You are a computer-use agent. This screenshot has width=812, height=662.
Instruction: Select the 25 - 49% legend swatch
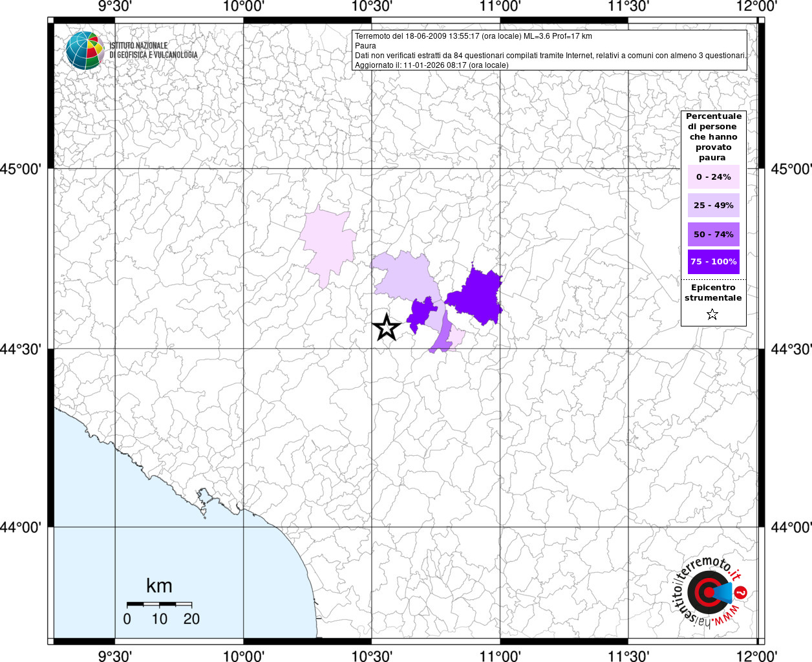[713, 205]
